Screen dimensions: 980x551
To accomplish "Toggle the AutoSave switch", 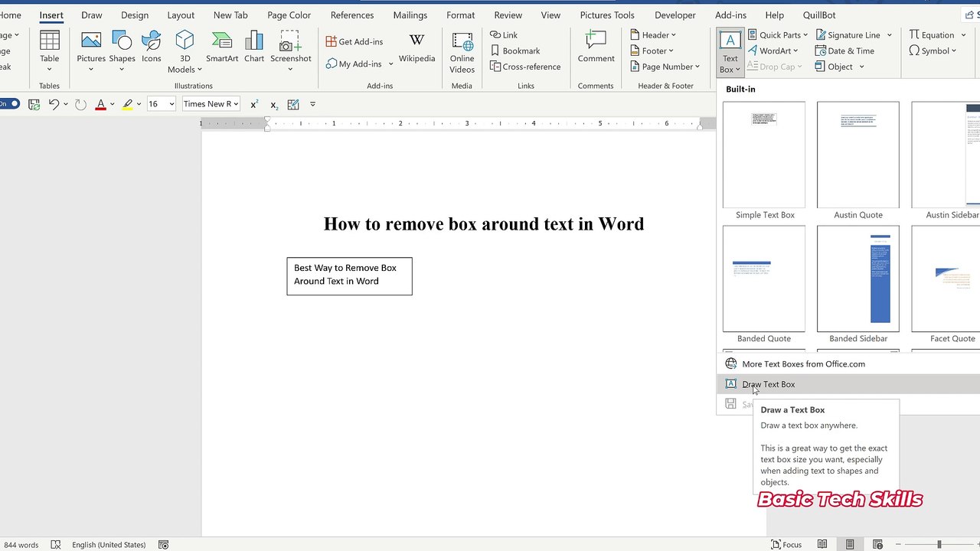I will click(x=9, y=104).
